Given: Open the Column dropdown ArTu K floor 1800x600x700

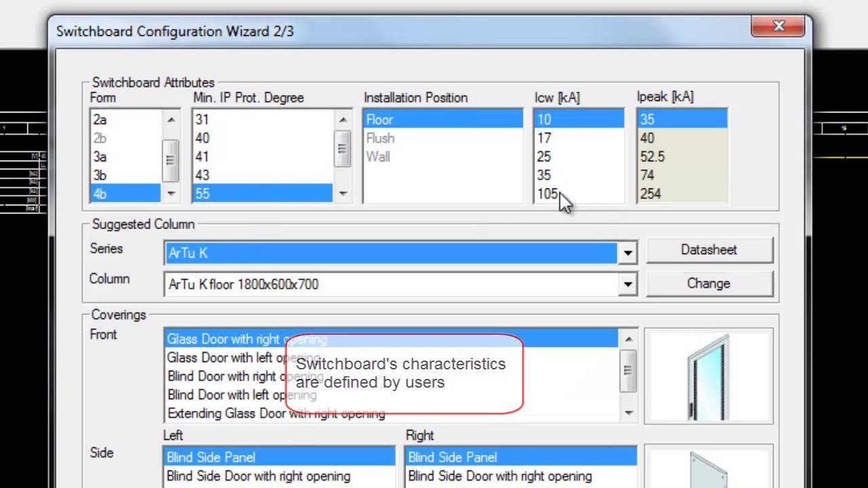Looking at the screenshot, I should [627, 285].
